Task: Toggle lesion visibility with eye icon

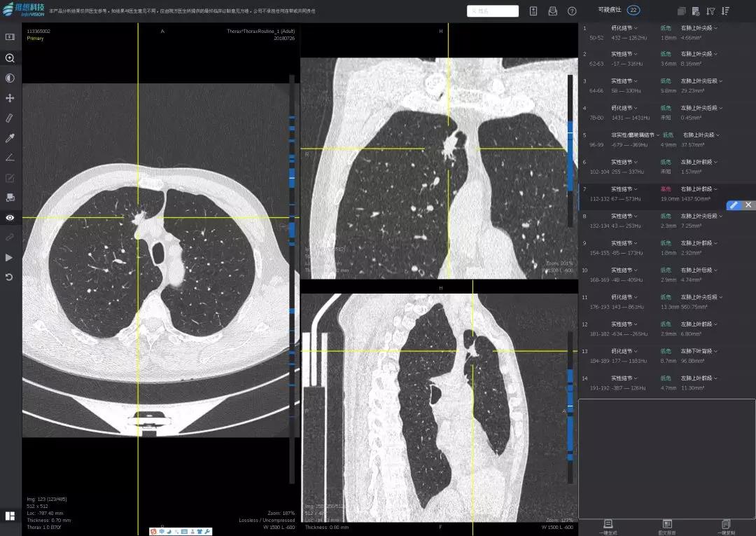Action: tap(10, 218)
